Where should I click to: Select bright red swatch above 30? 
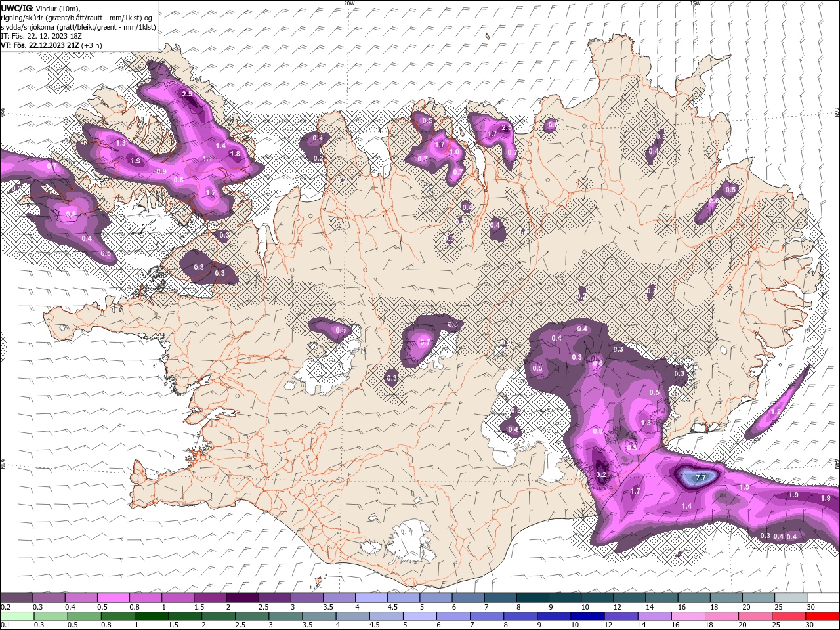822,616
